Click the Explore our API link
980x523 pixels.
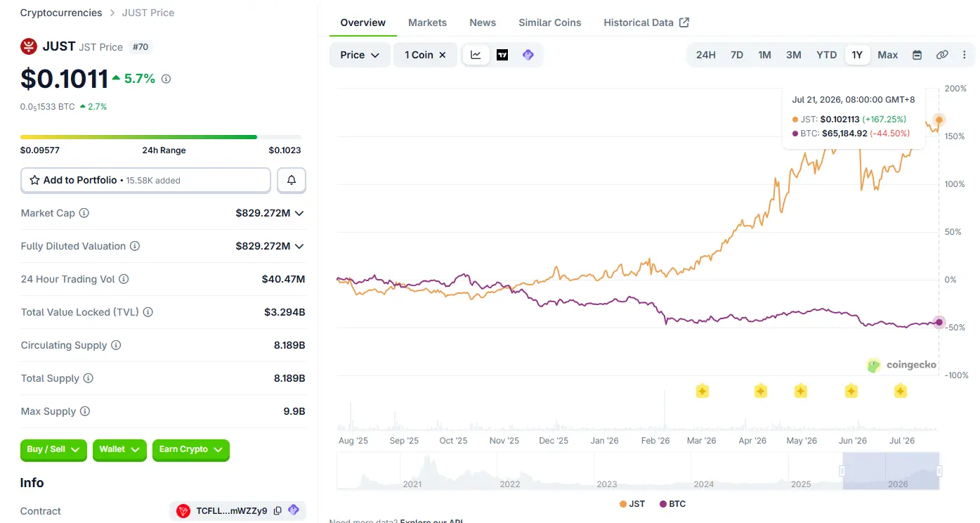point(431,521)
